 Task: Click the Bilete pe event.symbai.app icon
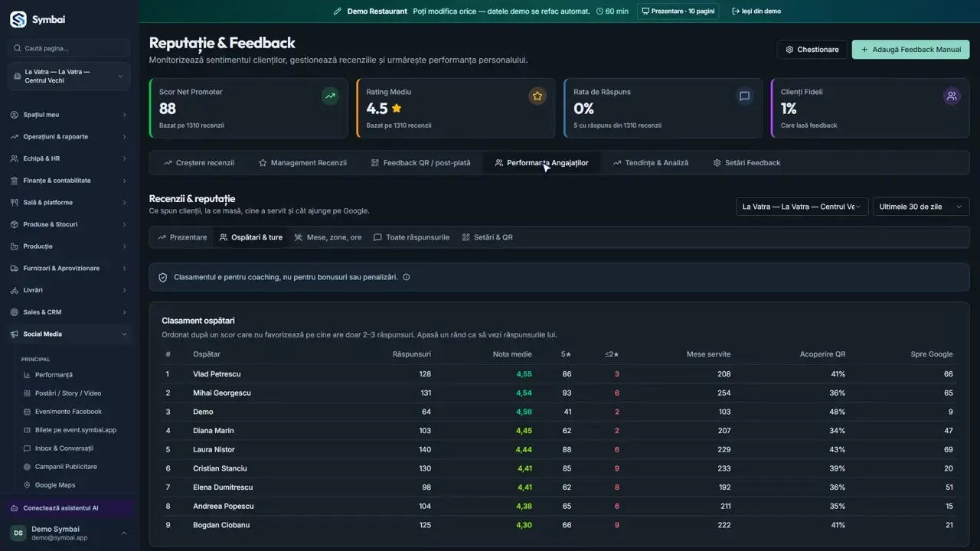[27, 430]
